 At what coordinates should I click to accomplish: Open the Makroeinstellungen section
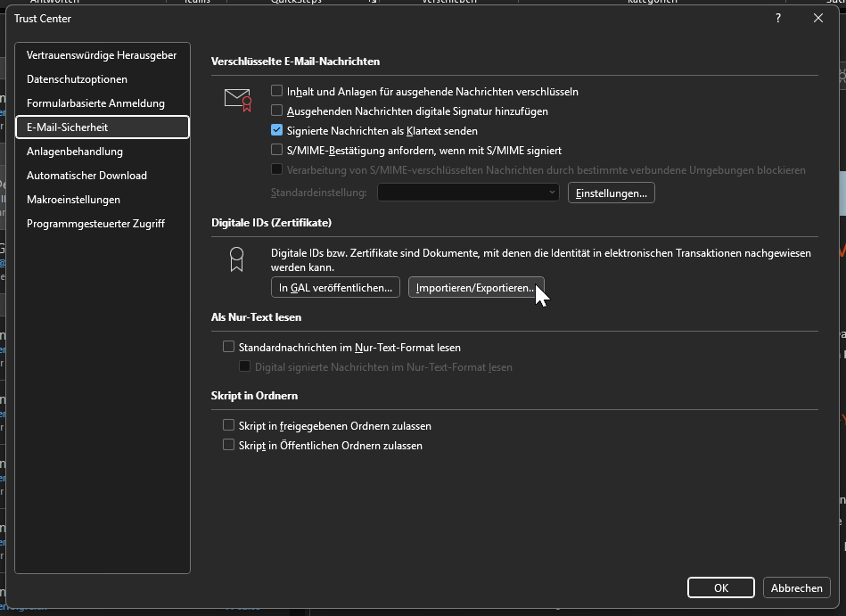click(73, 200)
